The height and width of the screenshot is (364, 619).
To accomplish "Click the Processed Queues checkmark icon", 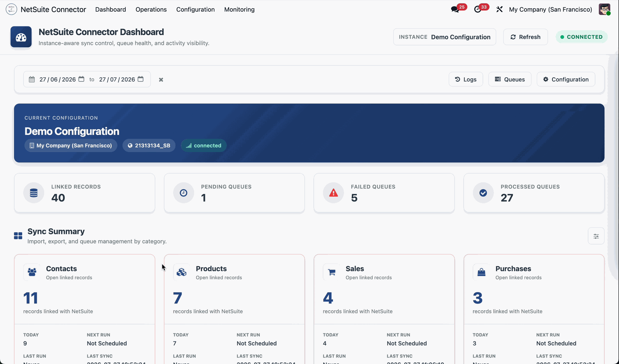I will tap(483, 193).
